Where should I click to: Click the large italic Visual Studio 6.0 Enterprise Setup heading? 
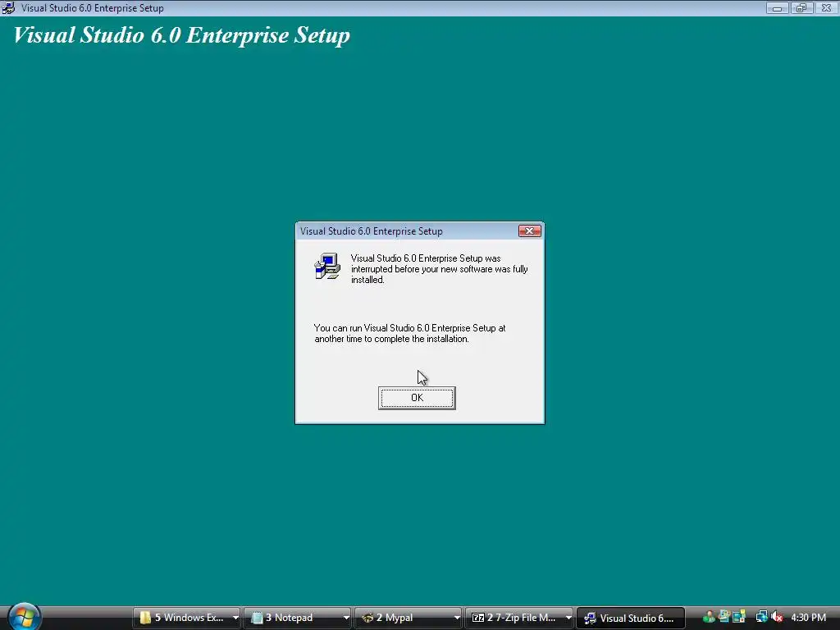point(181,35)
